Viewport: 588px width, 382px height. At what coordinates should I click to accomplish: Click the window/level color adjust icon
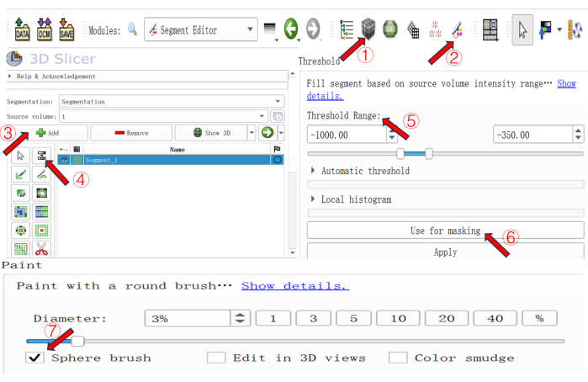pyautogui.click(x=545, y=29)
